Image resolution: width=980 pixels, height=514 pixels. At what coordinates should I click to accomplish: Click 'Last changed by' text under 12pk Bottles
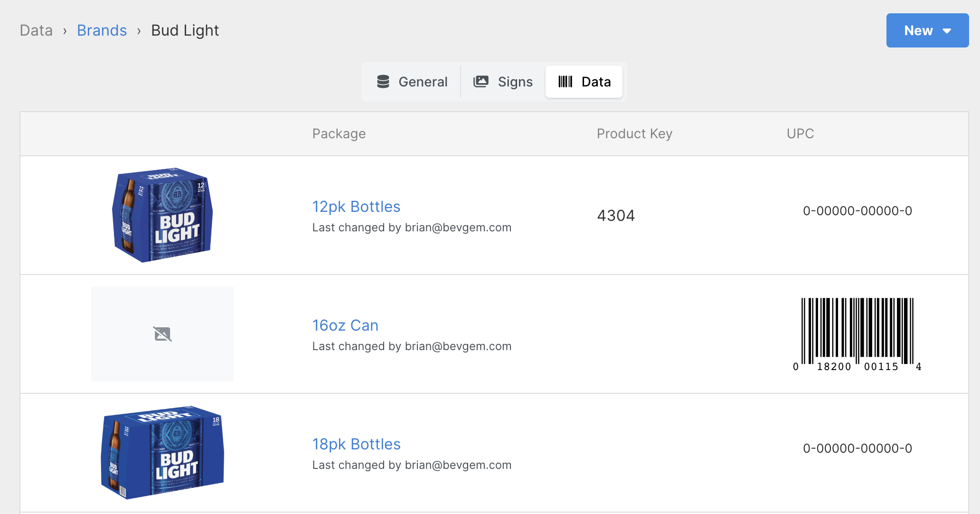412,228
